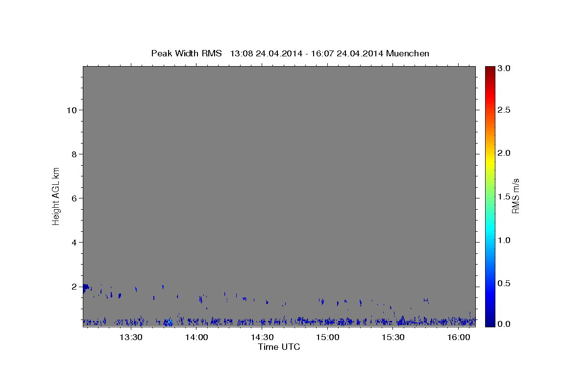The height and width of the screenshot is (392, 588).
Task: Click the plot title 'Peak Width RMS'
Action: 186,53
